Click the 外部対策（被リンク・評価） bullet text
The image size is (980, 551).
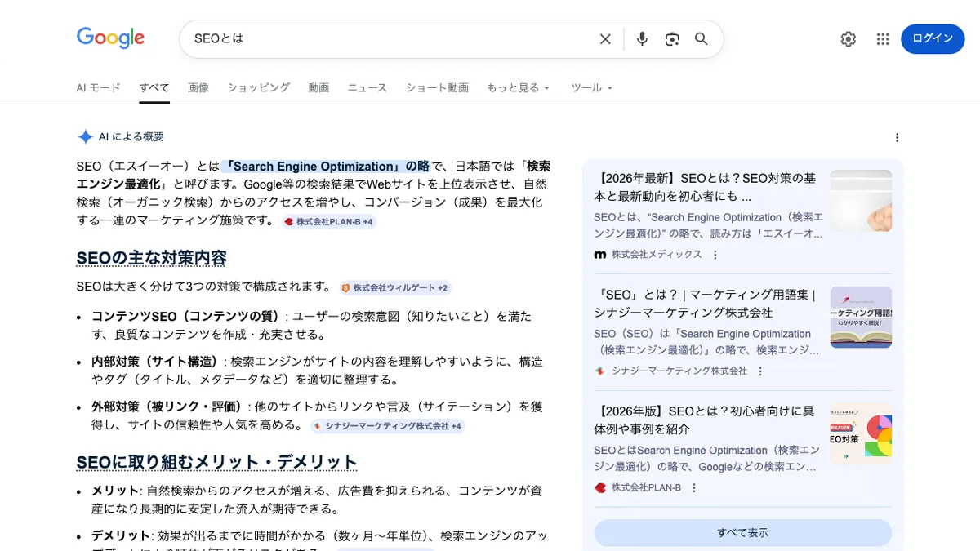[169, 406]
